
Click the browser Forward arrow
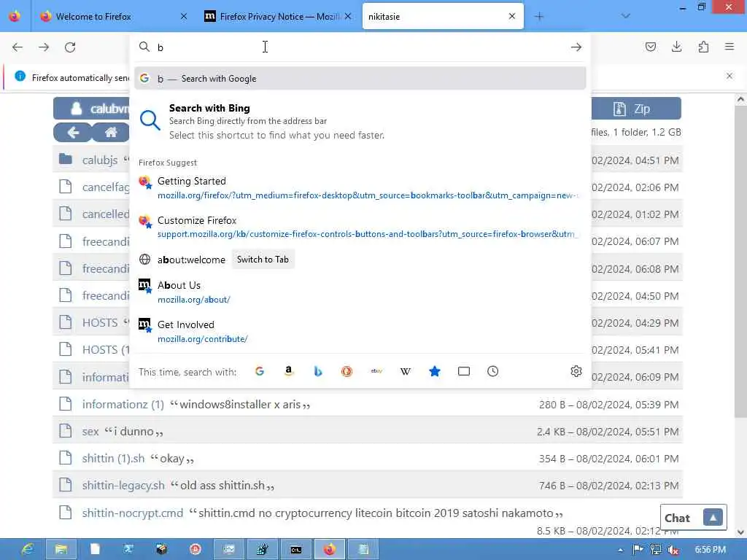[x=44, y=47]
